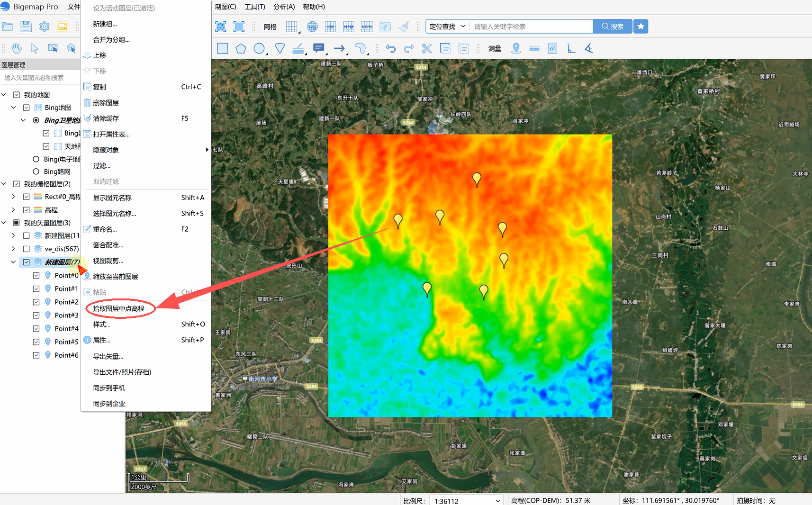Click the redo arrow icon

[409, 48]
